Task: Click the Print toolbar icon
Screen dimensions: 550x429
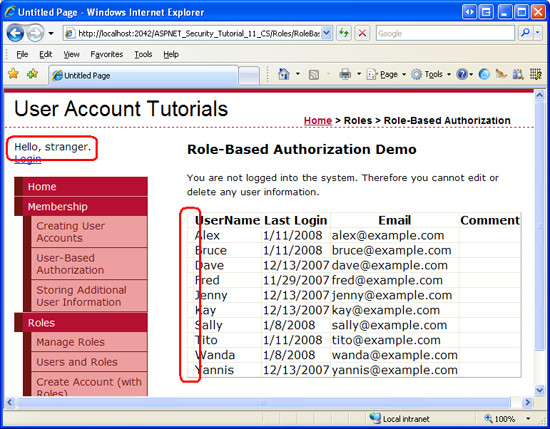Action: pyautogui.click(x=345, y=74)
